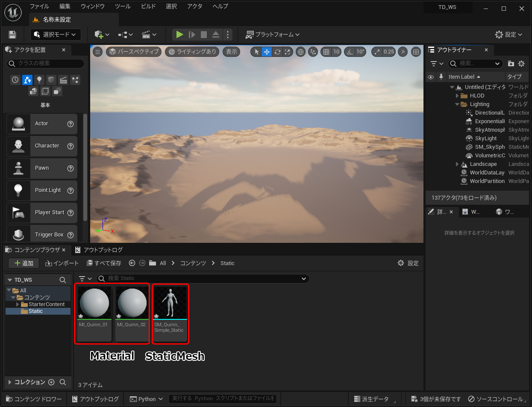The image size is (532, 407).
Task: Click the save level floppy icon
Action: click(x=12, y=35)
